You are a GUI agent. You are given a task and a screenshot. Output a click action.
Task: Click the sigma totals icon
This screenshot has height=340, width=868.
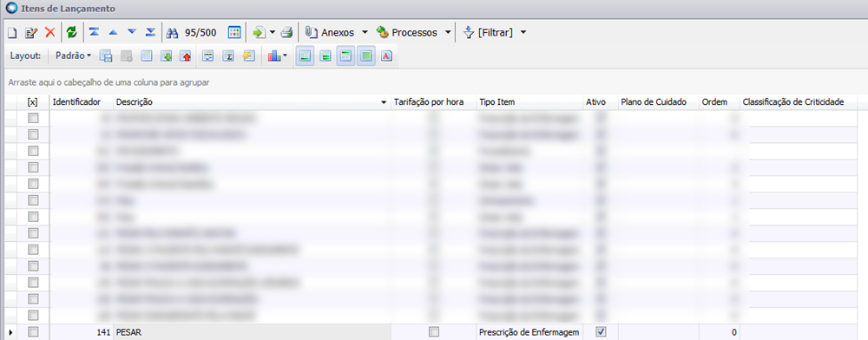click(x=228, y=56)
